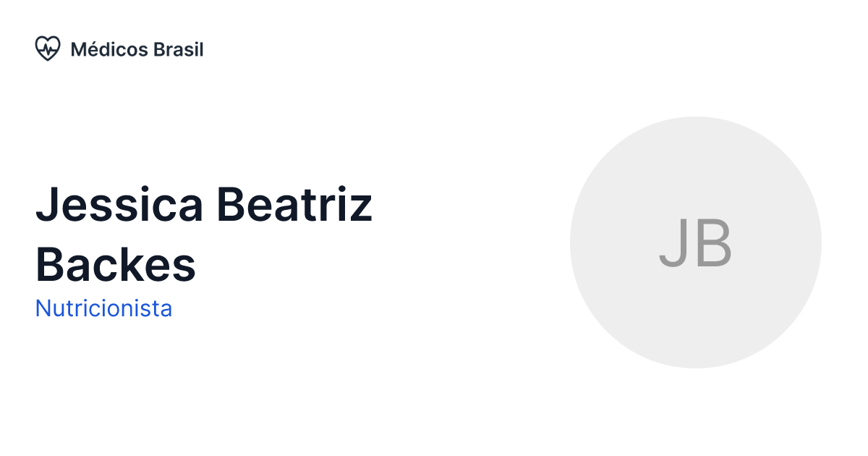Click the letter "J" in avatar initials
This screenshot has height=456, width=868.
point(673,245)
